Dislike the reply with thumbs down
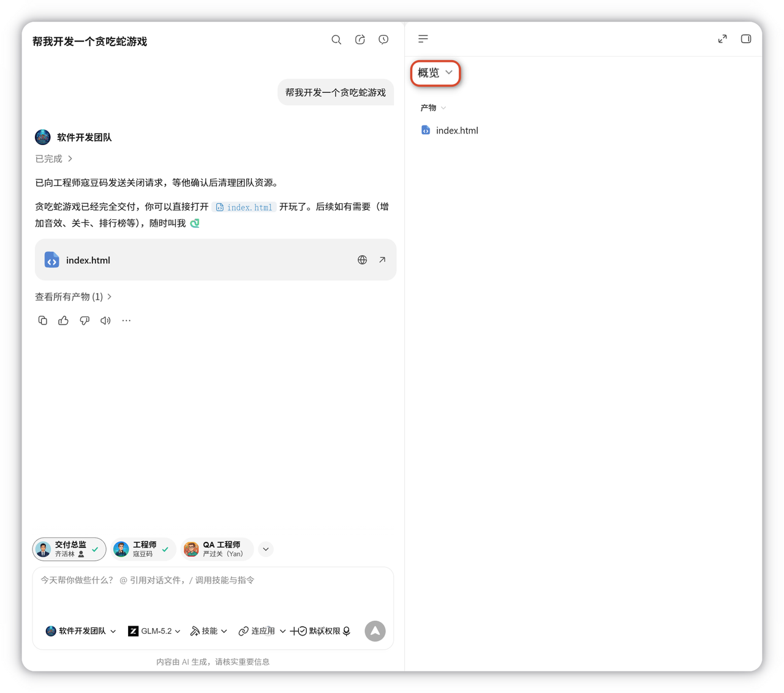The image size is (784, 693). (x=85, y=321)
